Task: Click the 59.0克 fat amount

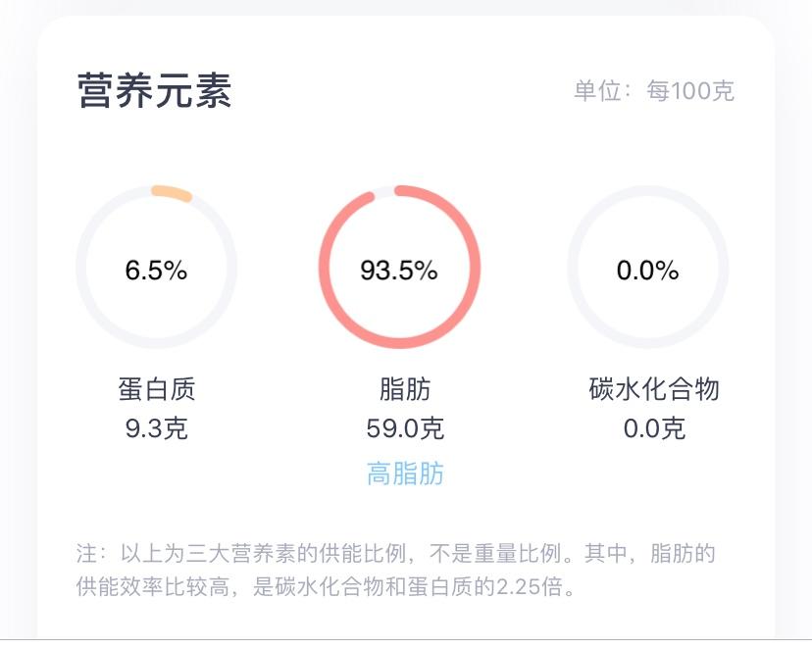Action: tap(405, 428)
